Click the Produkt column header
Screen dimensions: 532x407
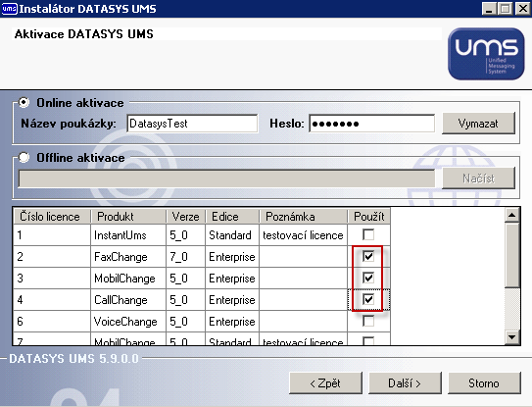[128, 217]
